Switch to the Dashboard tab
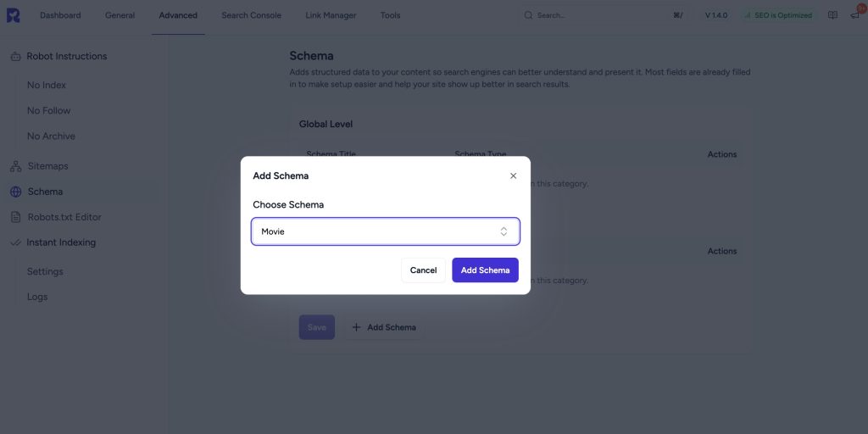 (60, 15)
